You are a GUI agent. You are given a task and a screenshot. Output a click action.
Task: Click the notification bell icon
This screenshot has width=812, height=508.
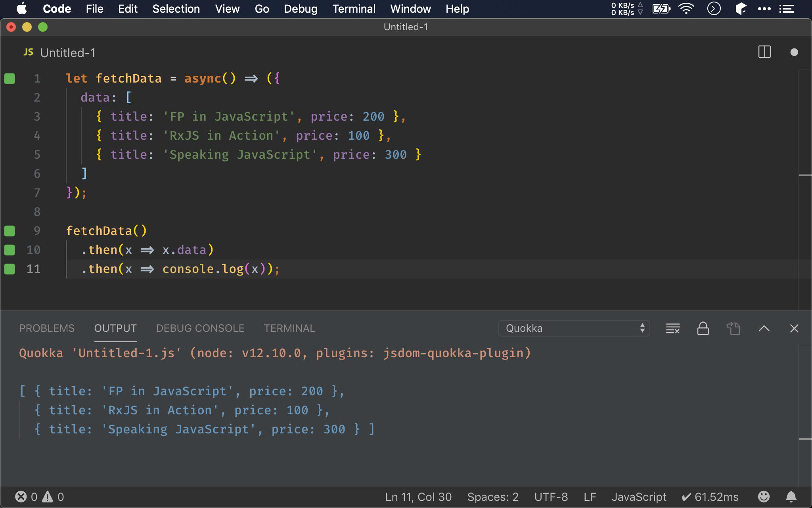(x=791, y=497)
